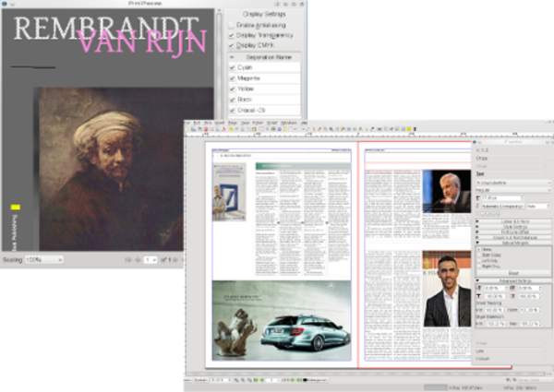Enable Antialiasing in Print Preview

tap(231, 25)
